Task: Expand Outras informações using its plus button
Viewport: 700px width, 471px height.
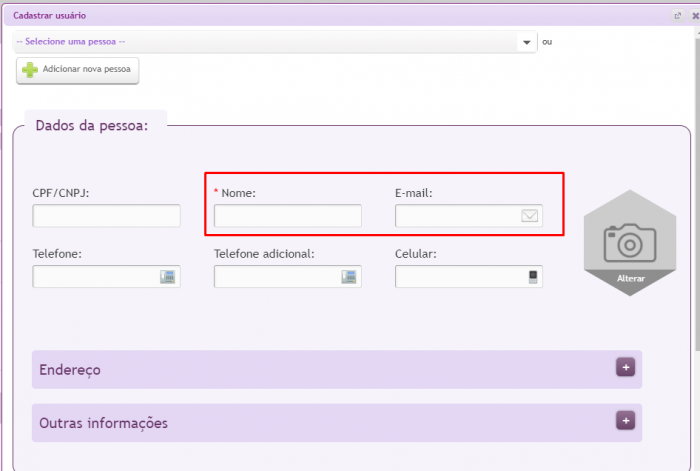Action: pyautogui.click(x=626, y=421)
